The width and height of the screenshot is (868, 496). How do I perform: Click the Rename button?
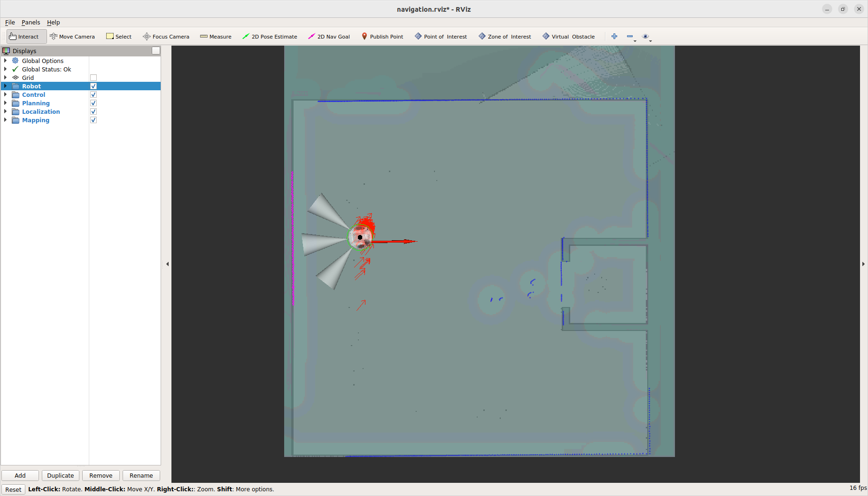[x=141, y=475]
